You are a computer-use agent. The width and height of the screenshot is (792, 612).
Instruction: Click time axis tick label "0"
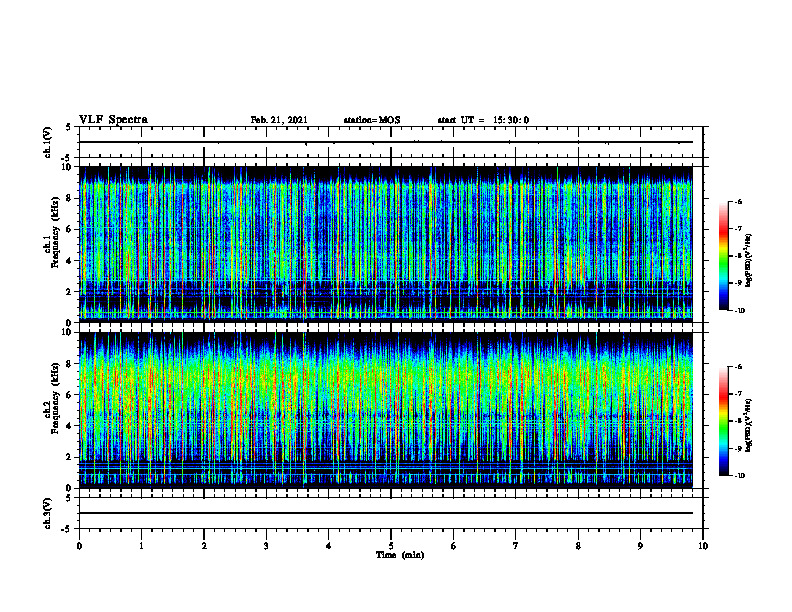point(79,546)
